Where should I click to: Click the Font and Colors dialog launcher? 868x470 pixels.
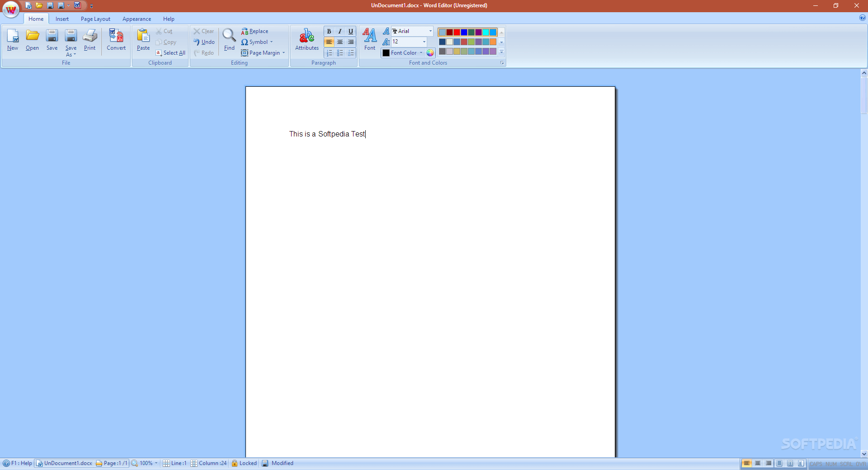[502, 63]
